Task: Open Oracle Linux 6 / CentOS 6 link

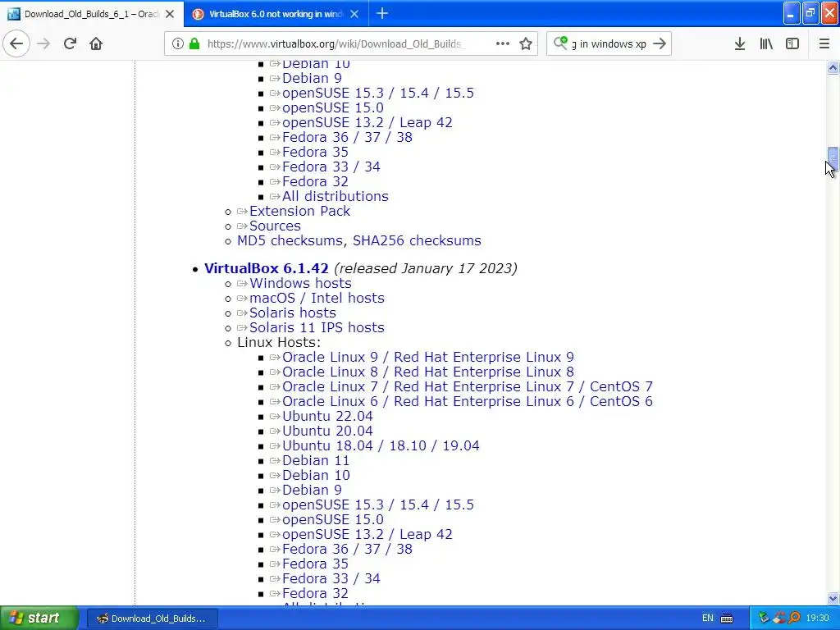Action: click(467, 402)
